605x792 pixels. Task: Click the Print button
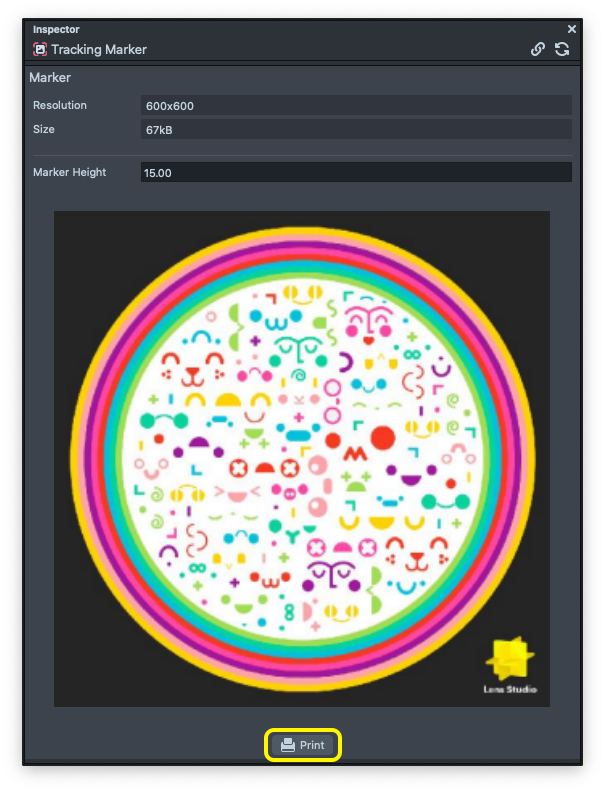click(302, 745)
